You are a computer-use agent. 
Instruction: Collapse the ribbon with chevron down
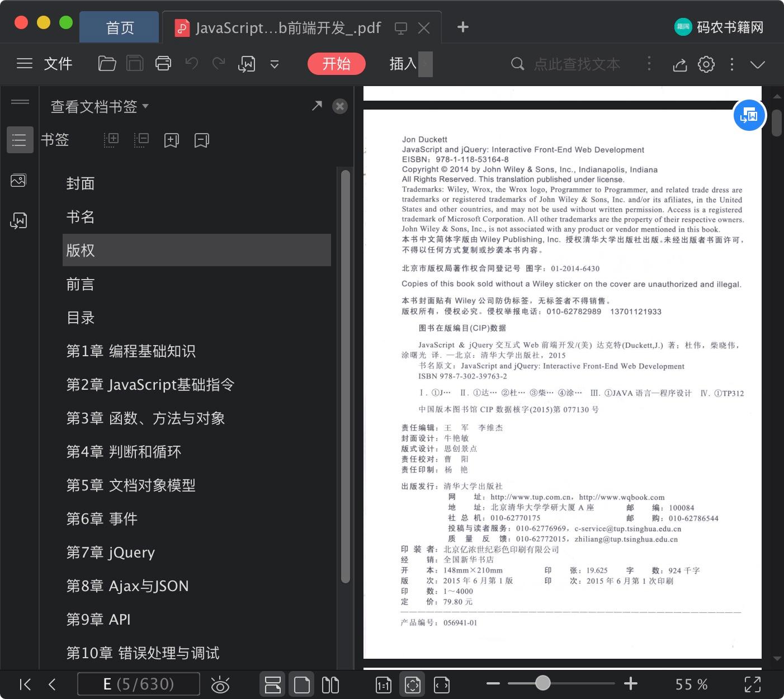tap(758, 65)
